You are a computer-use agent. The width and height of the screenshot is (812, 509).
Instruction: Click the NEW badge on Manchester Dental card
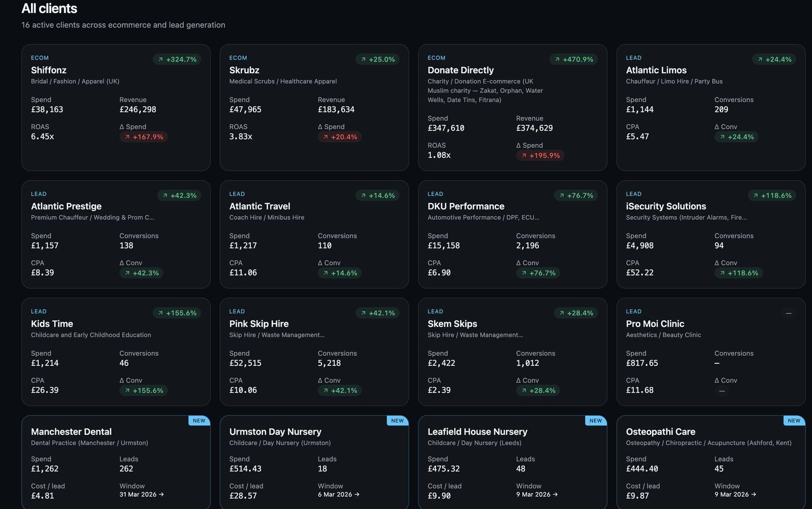click(x=199, y=421)
